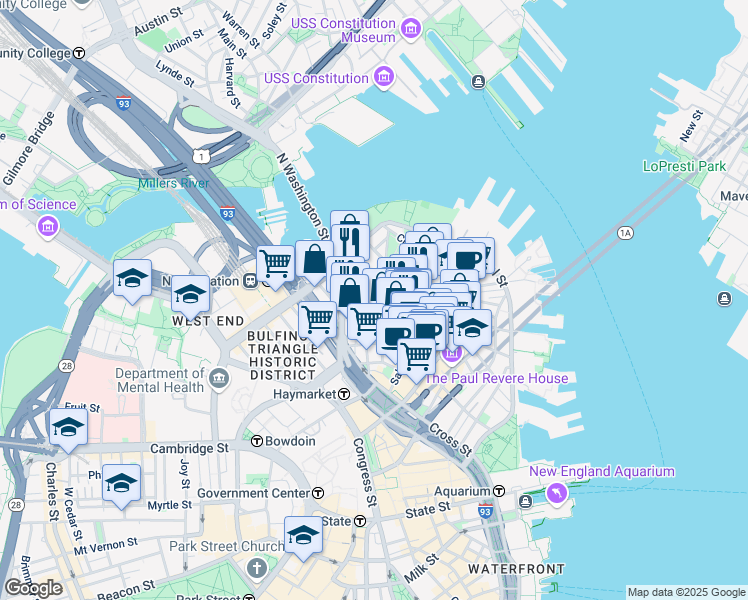The height and width of the screenshot is (600, 748).
Task: Click the 'Mt Vernon St' street label
Action: (105, 547)
